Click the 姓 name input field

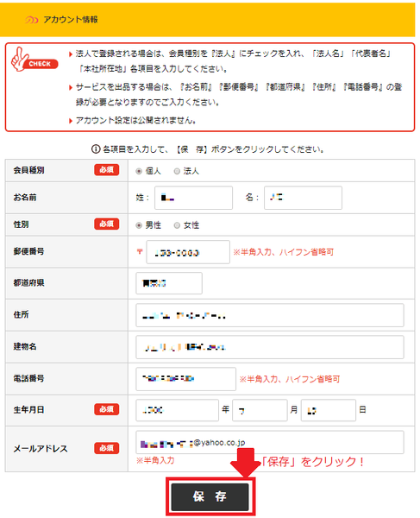click(x=194, y=198)
